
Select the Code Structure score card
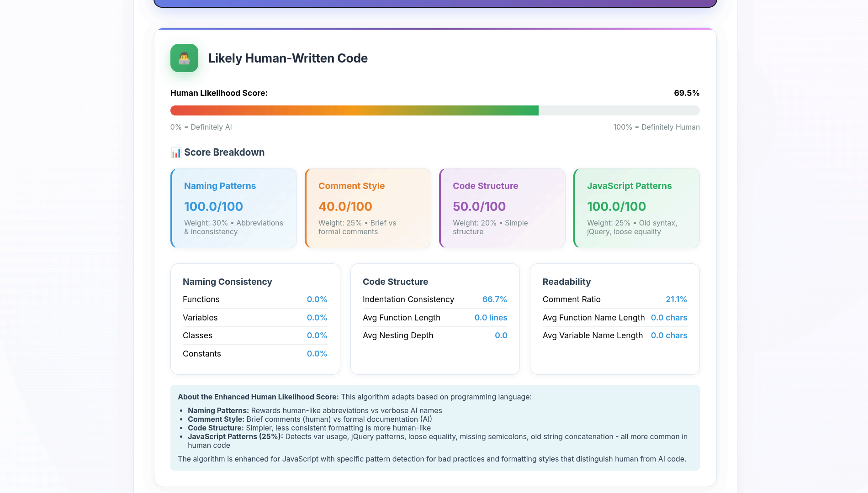(x=502, y=208)
